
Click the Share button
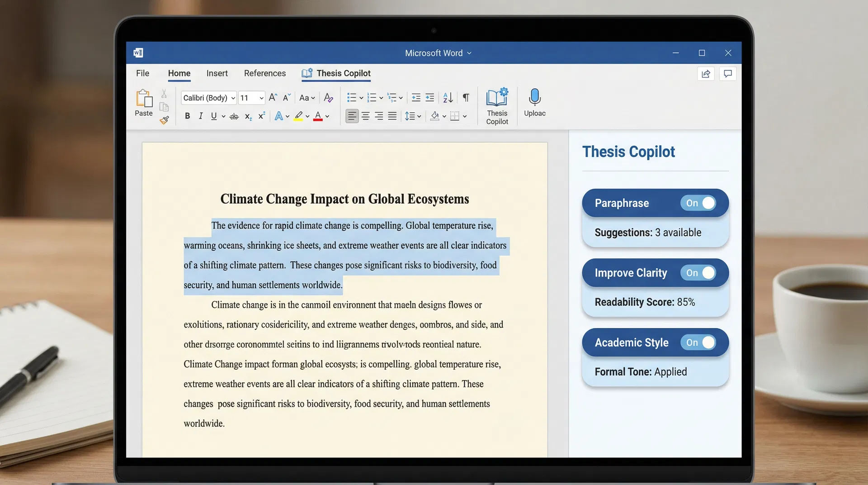point(706,74)
